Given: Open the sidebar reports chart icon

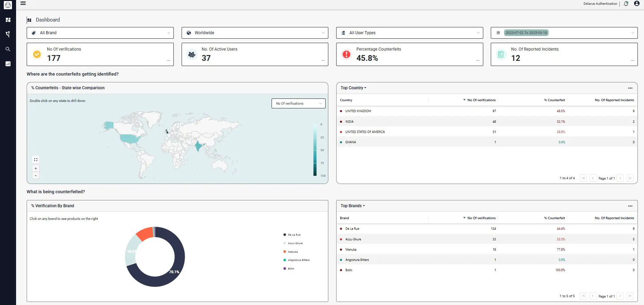Looking at the screenshot, I should tap(8, 64).
